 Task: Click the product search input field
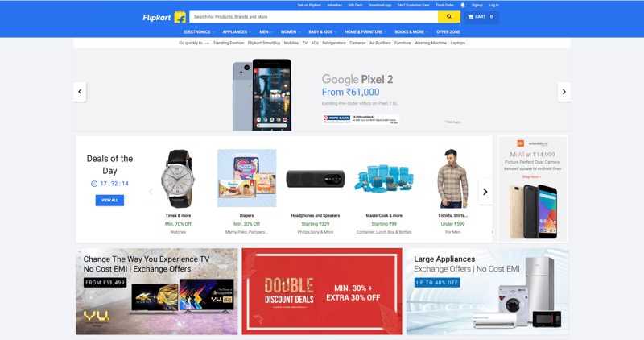point(313,17)
